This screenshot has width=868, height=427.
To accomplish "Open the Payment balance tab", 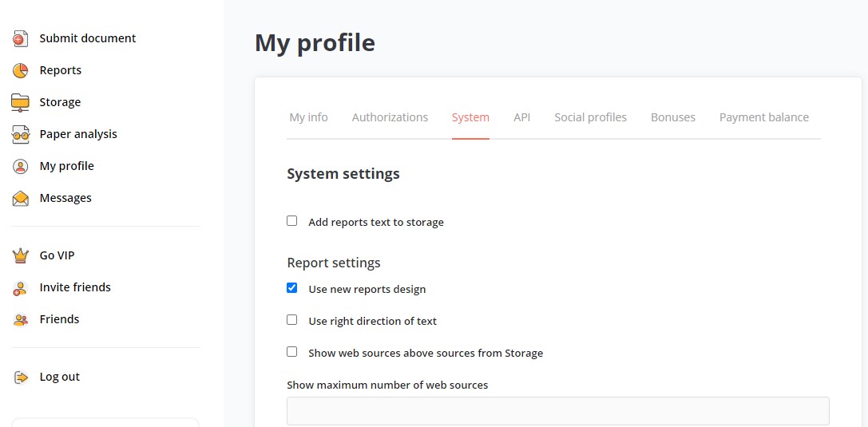I will click(x=764, y=117).
